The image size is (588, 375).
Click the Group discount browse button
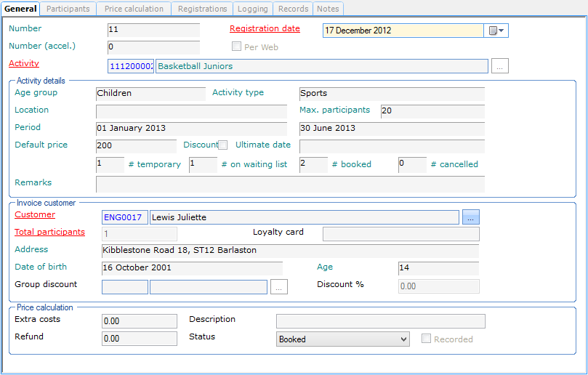click(x=279, y=287)
